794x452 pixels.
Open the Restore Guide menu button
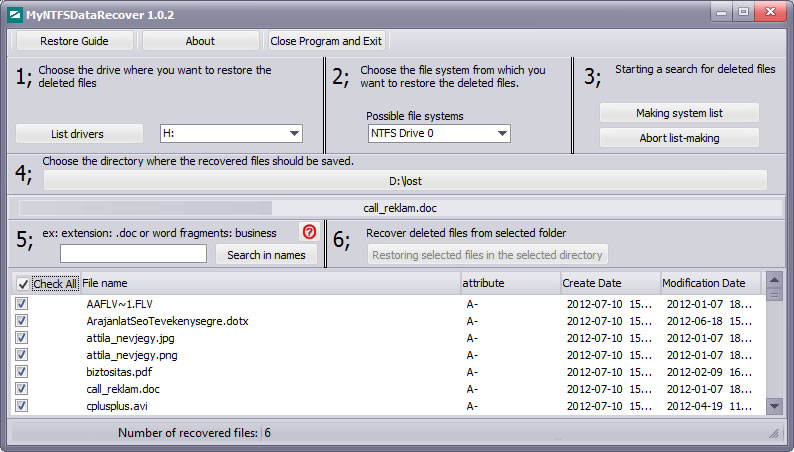point(74,41)
